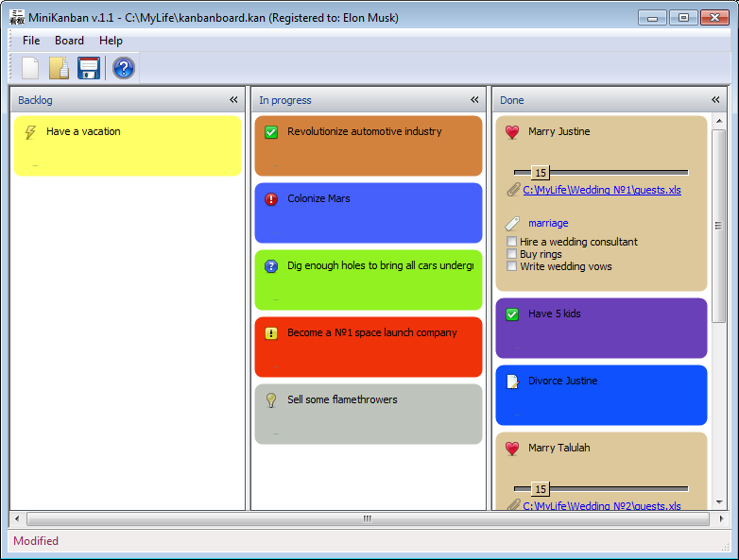739x560 pixels.
Task: Select the Marry Justine card title
Action: coord(559,131)
